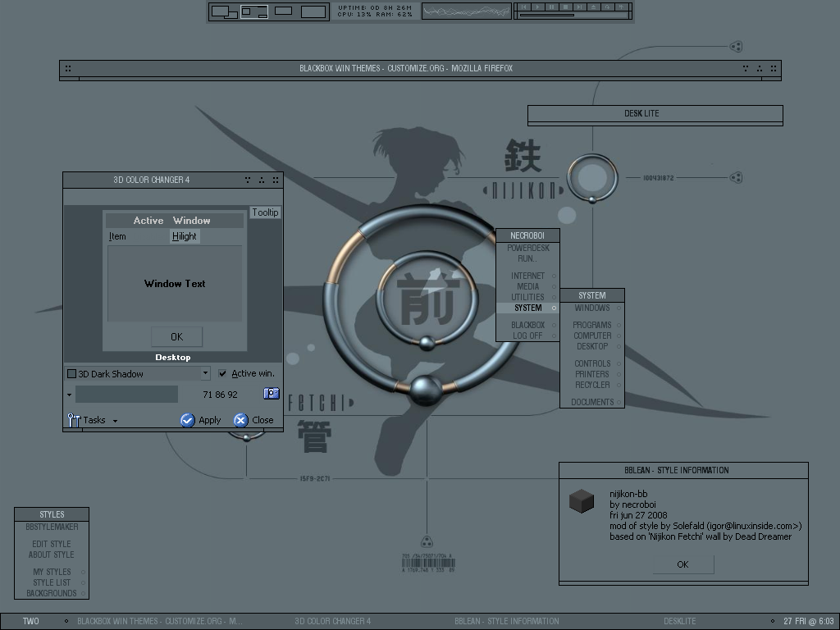Click the dark color preview swatch bar
Screen dimensions: 840x630
tap(126, 395)
